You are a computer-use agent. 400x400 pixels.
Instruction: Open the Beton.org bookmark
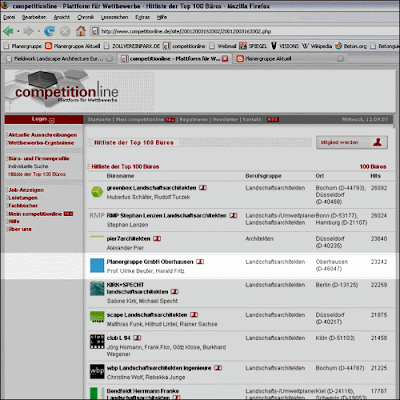351,46
